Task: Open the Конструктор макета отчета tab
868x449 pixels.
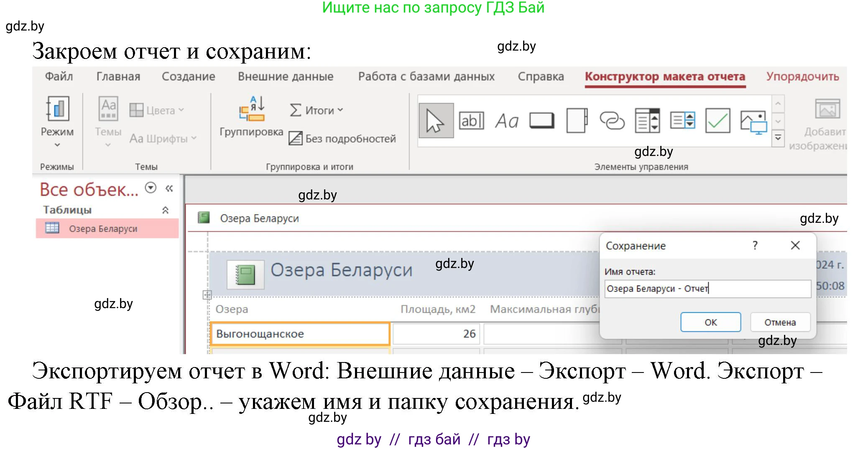Action: click(666, 77)
